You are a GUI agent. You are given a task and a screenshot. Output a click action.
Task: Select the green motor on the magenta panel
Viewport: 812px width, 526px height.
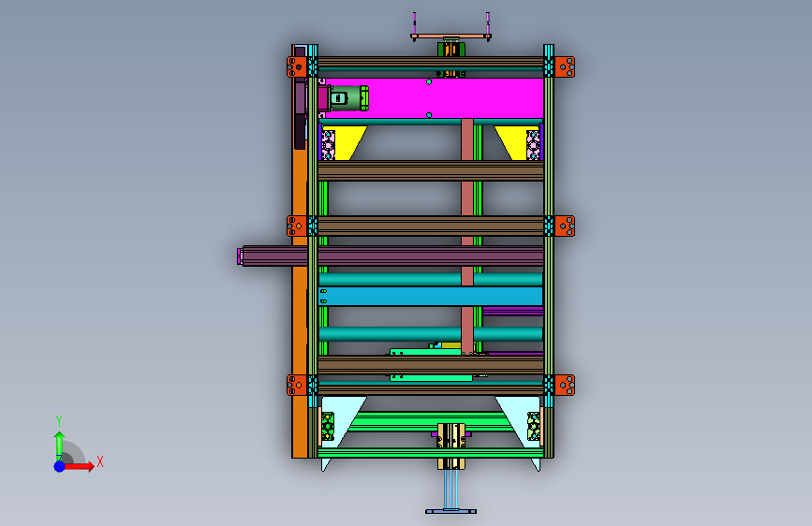(x=349, y=98)
